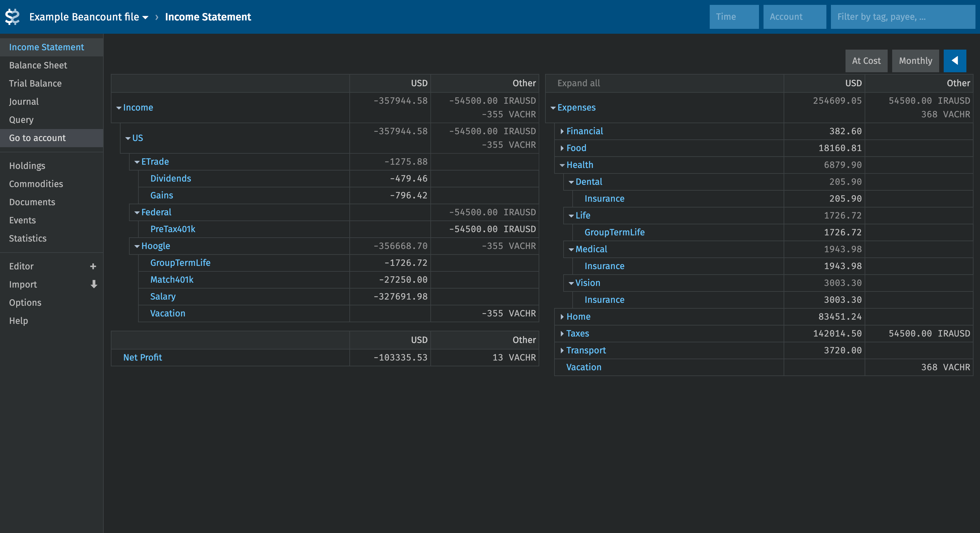Open the Medical Insurance account link
Viewport: 980px width, 533px height.
(604, 266)
